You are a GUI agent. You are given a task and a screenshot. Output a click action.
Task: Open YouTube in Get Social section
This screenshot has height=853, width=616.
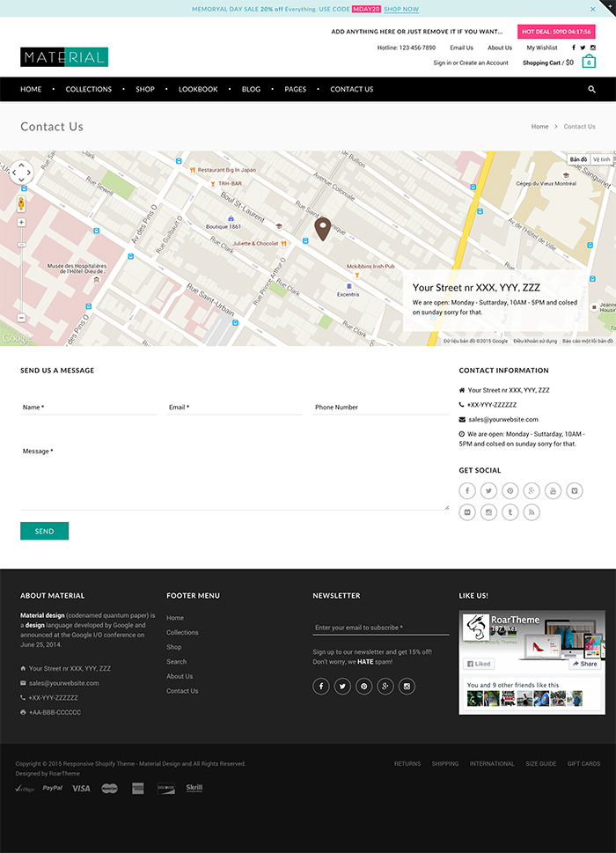pos(553,490)
